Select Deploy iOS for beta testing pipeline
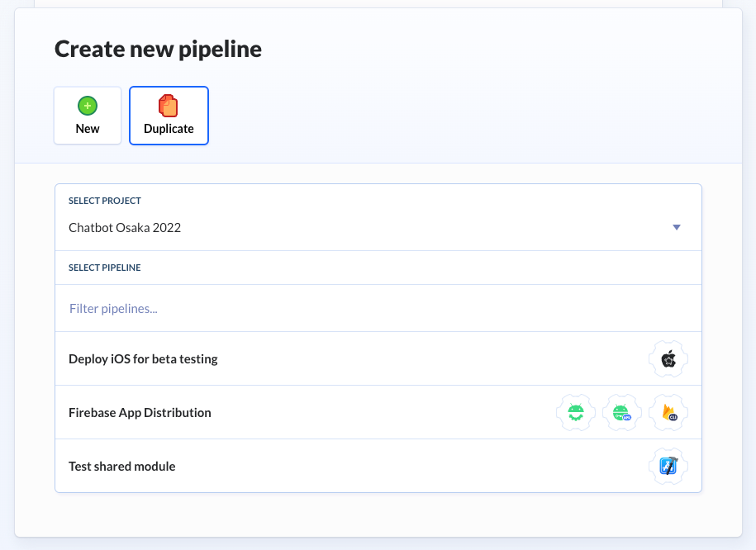756x550 pixels. [x=143, y=359]
